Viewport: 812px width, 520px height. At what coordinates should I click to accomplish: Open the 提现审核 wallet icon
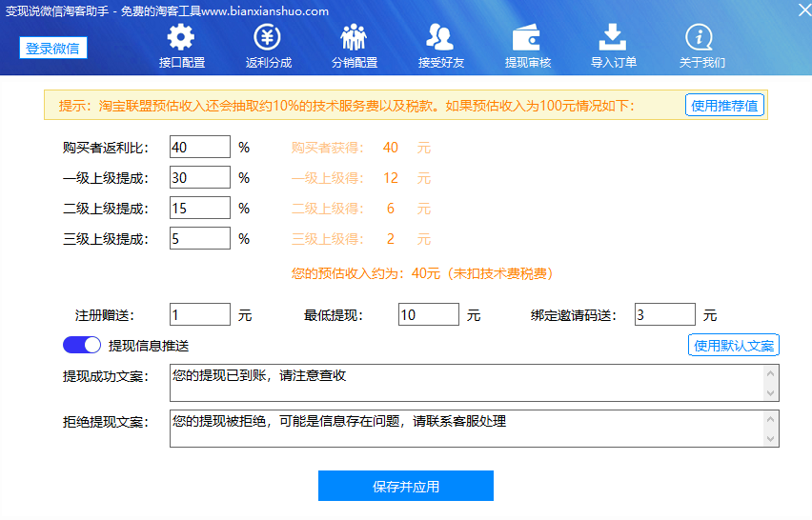(527, 37)
